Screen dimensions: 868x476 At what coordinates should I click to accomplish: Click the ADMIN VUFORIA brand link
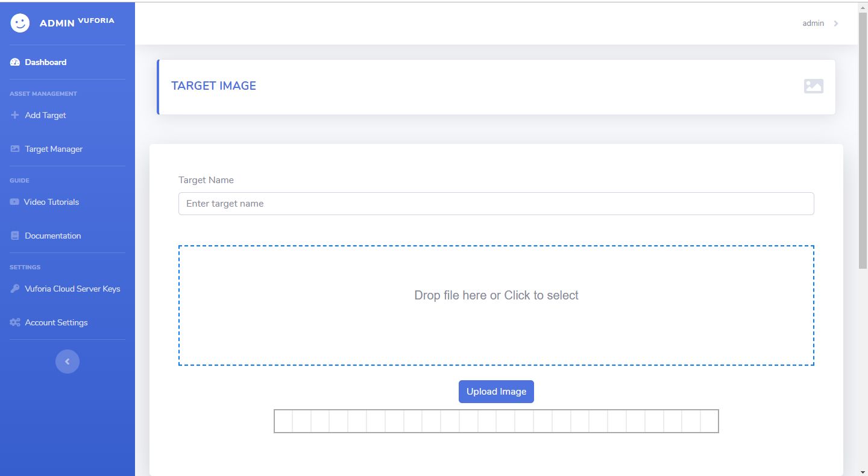(77, 22)
